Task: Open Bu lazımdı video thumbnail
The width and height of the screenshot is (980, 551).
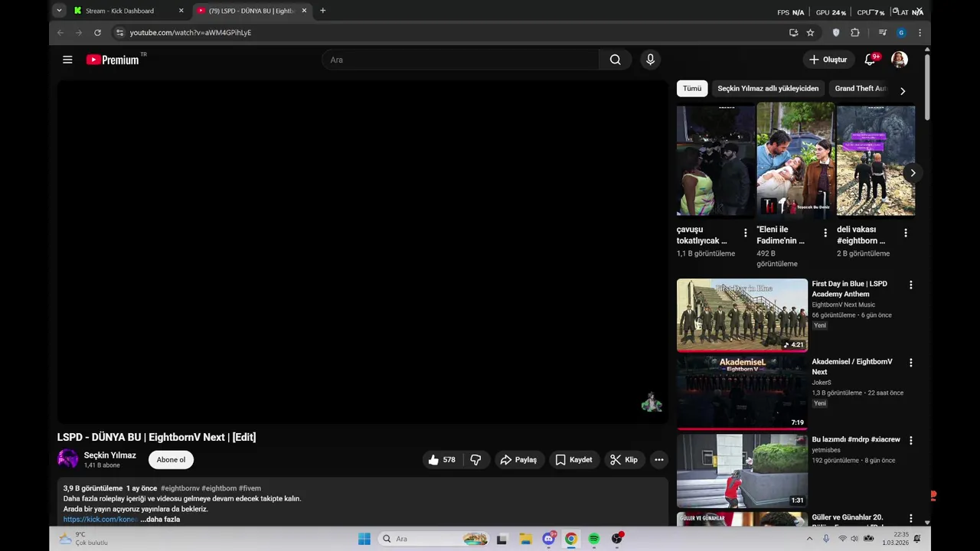Action: click(742, 471)
